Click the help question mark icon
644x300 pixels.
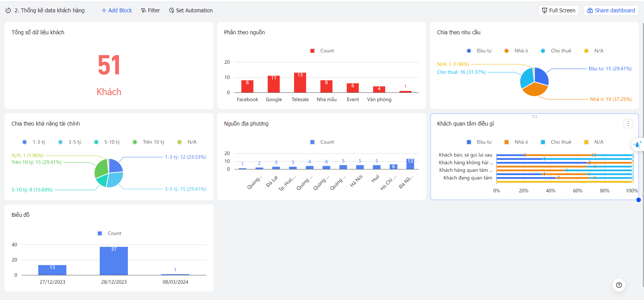(x=619, y=285)
